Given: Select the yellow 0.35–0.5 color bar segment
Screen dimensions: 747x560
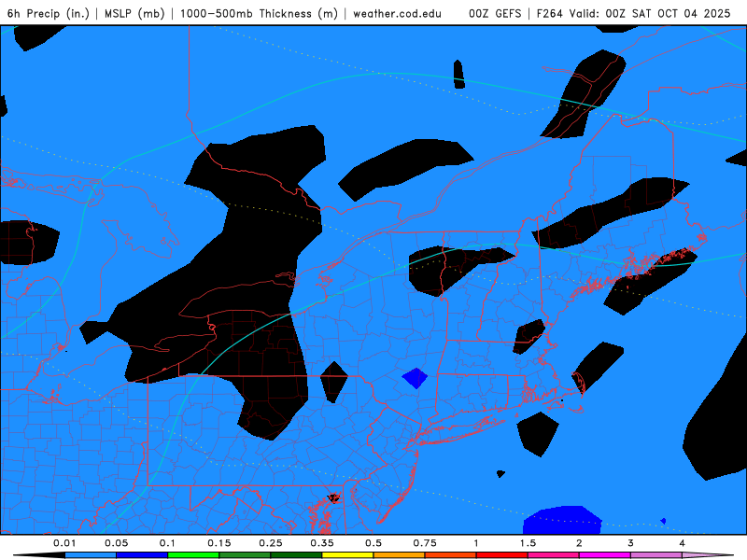Looking at the screenshot, I should pyautogui.click(x=347, y=555).
